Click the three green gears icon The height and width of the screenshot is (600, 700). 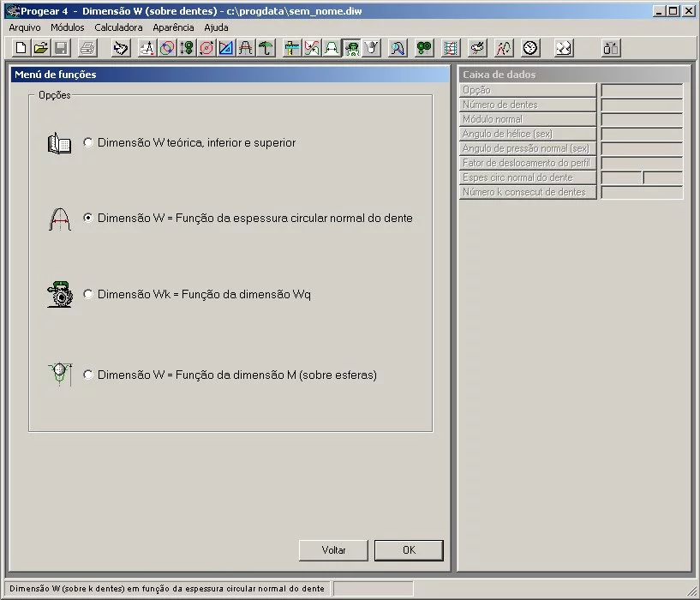(424, 48)
